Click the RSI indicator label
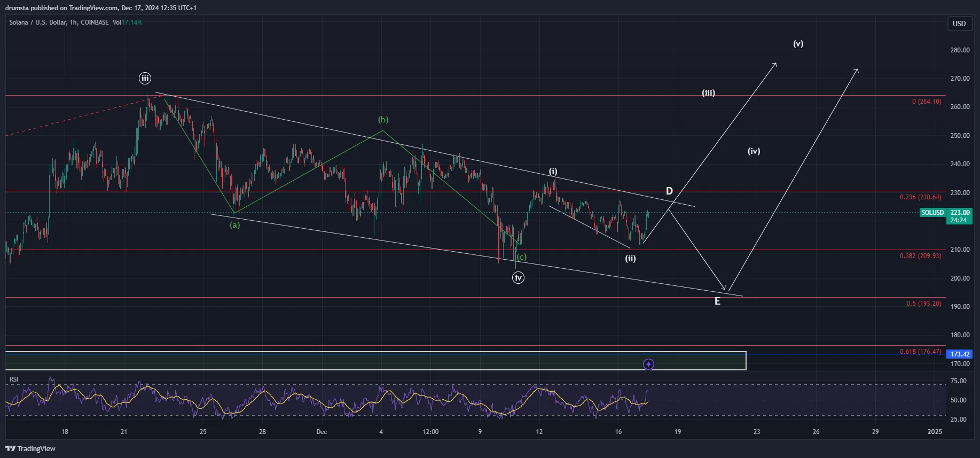The image size is (980, 458). click(14, 379)
